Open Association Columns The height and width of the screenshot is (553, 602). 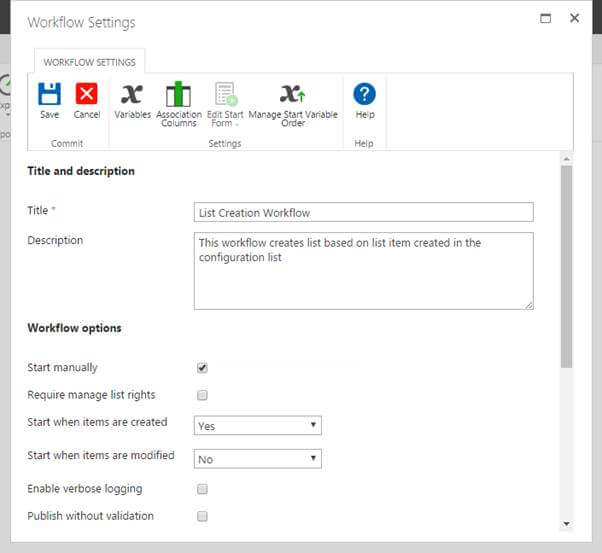pyautogui.click(x=179, y=95)
